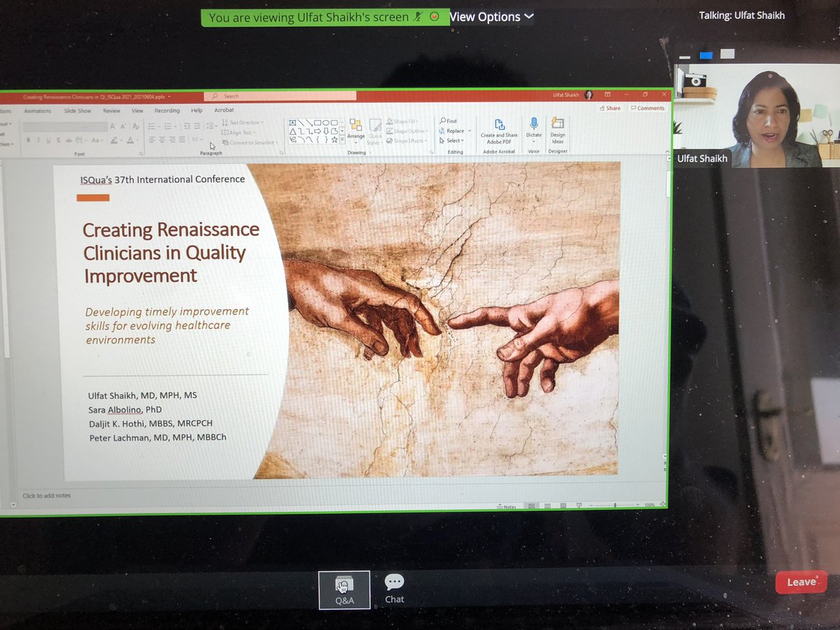Click the Share button
Image resolution: width=840 pixels, height=630 pixels.
(610, 108)
